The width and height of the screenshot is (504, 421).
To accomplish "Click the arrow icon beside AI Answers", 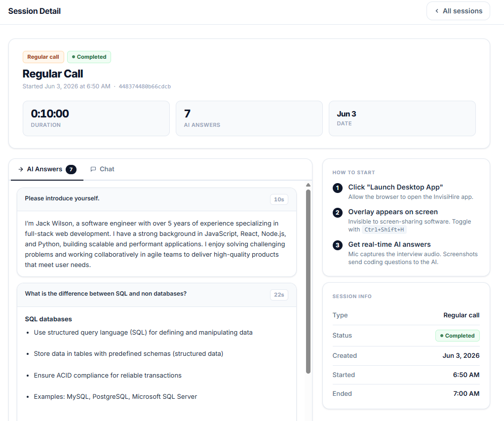I will [21, 169].
